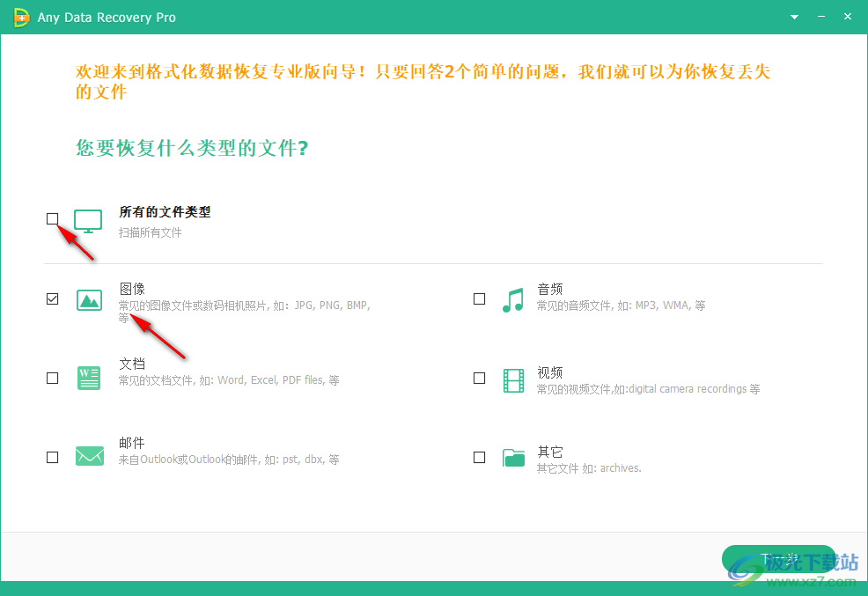Click the folder icon for other files
Viewport: 868px width, 596px height.
(x=514, y=458)
